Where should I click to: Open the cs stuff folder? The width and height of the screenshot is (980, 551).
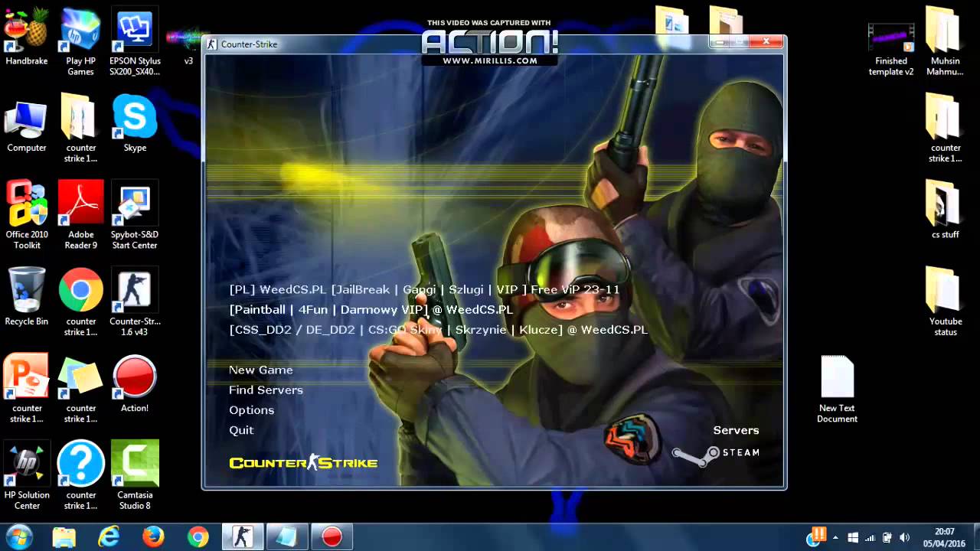click(946, 210)
